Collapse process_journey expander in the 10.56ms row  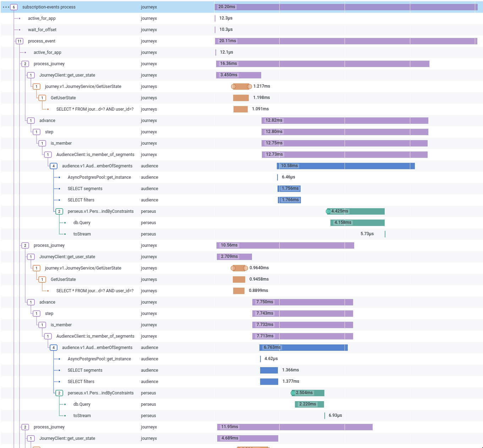point(25,245)
